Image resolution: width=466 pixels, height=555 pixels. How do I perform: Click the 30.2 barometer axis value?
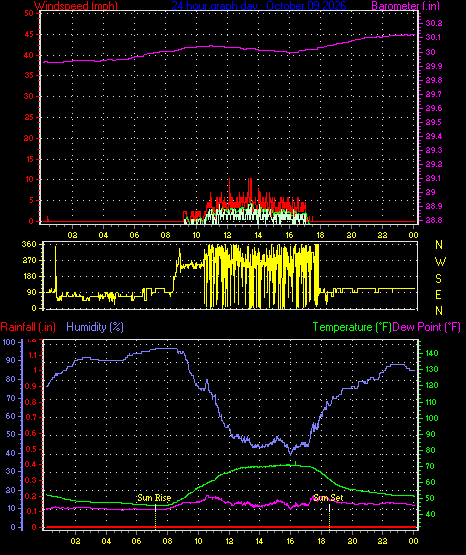[x=434, y=23]
